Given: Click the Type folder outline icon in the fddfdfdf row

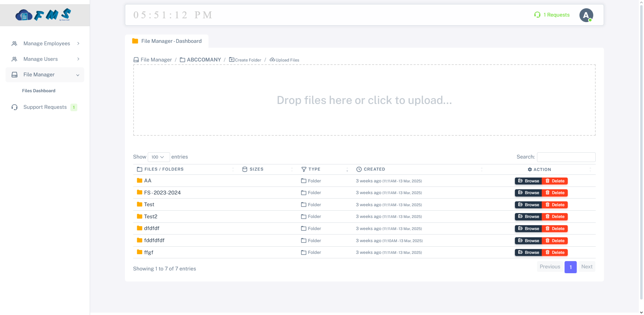Looking at the screenshot, I should 304,241.
